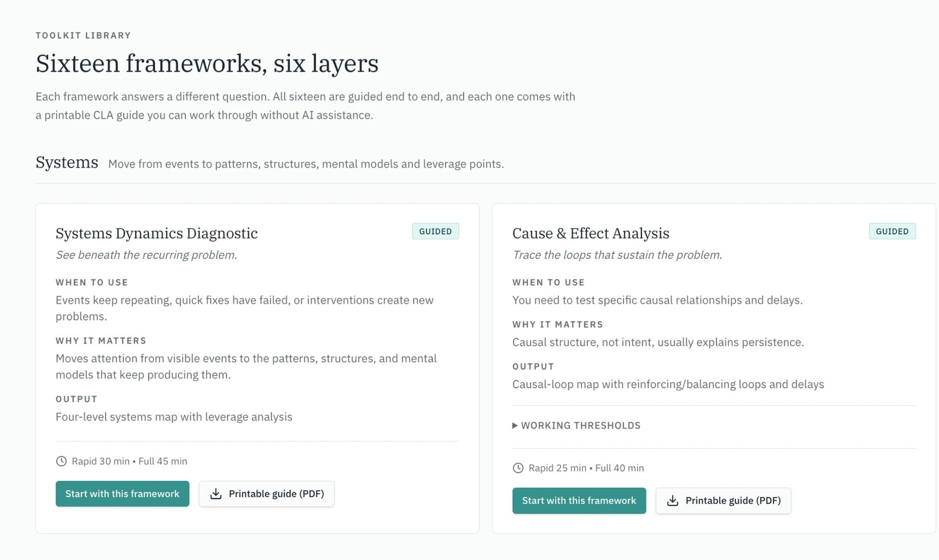Click 'See beneath the recurring problem.' tagline
The width and height of the screenshot is (939, 560).
147,255
